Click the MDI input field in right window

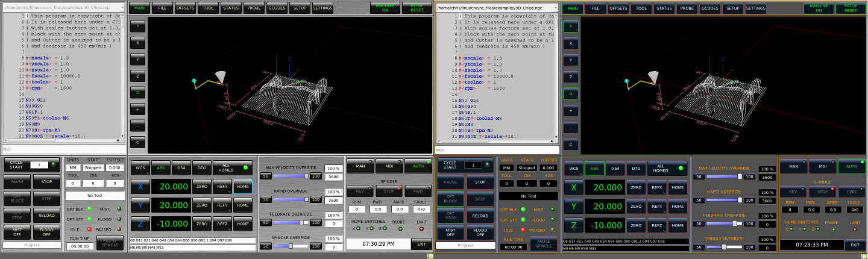[497, 149]
